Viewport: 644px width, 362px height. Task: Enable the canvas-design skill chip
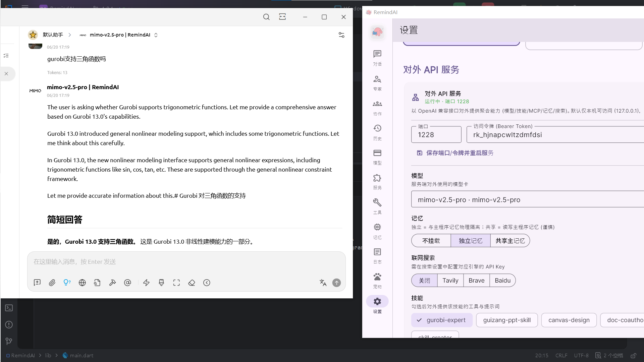point(569,320)
